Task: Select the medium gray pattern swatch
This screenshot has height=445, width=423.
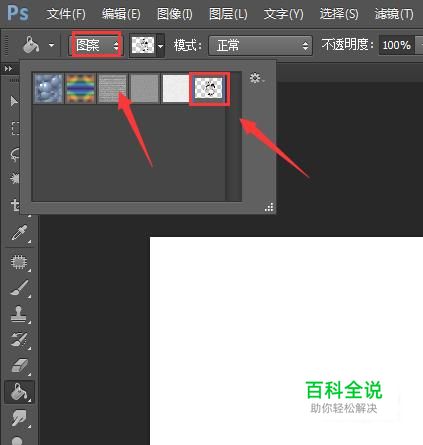Action: (144, 88)
